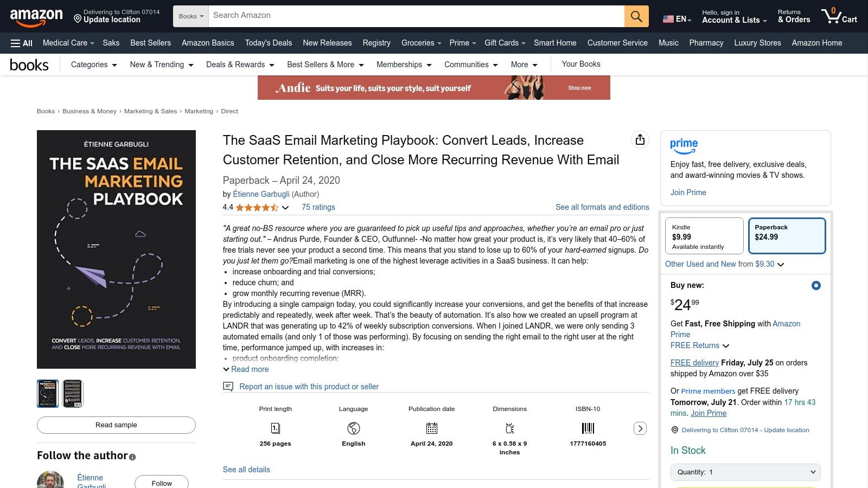Click the Follow author button
The height and width of the screenshot is (488, 868).
point(162,482)
